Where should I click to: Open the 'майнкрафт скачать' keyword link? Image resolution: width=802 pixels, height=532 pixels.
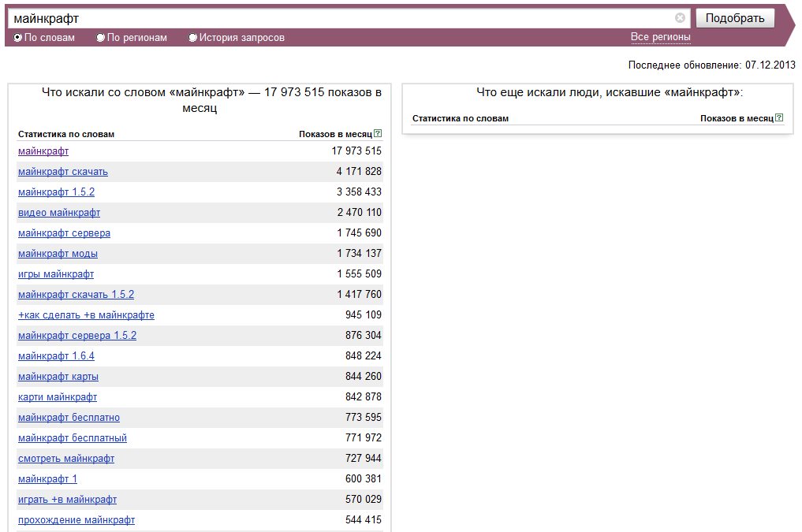63,171
